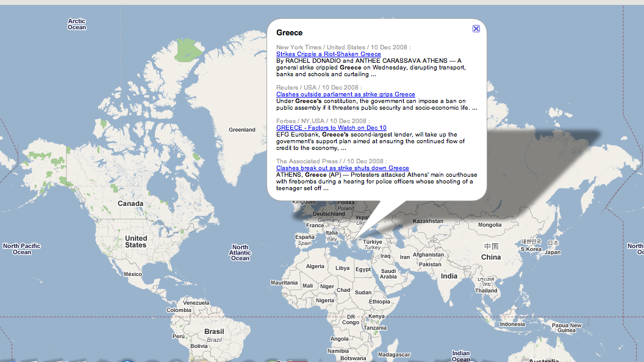This screenshot has width=644, height=362.
Task: Click the Arctic Ocean label
Action: point(77,24)
